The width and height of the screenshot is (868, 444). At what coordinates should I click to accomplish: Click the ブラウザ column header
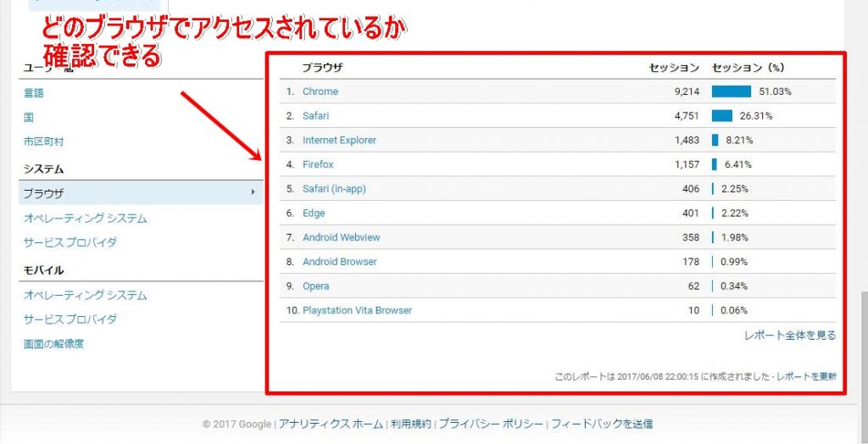coord(322,68)
